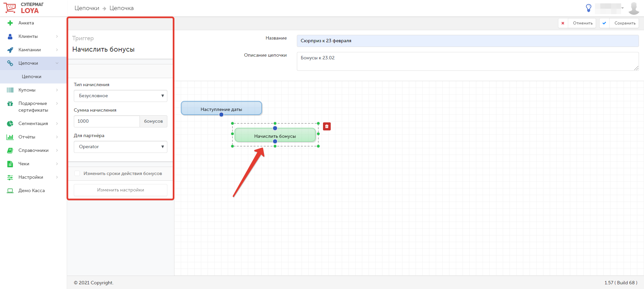Click the green plus icon beside Анкета
The width and height of the screenshot is (644, 289).
(10, 23)
